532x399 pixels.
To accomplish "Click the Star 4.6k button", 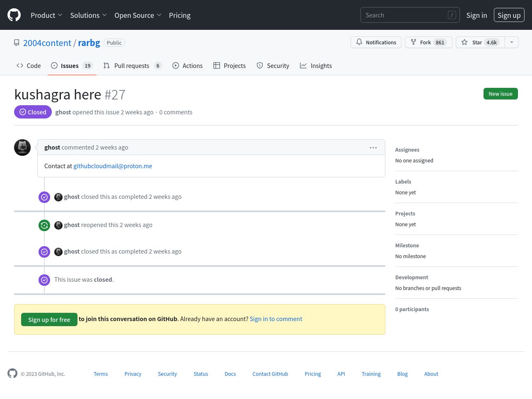I will pos(480,42).
